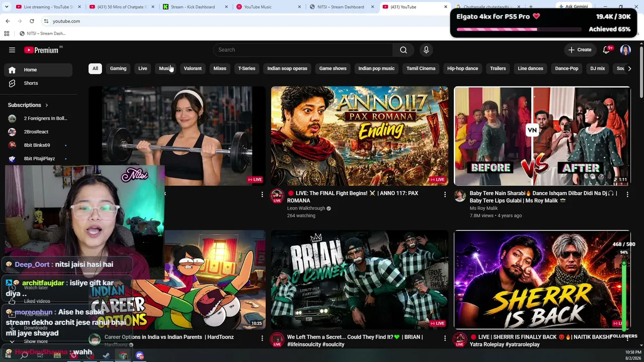Play the Before VS After dance thumbnail

542,136
